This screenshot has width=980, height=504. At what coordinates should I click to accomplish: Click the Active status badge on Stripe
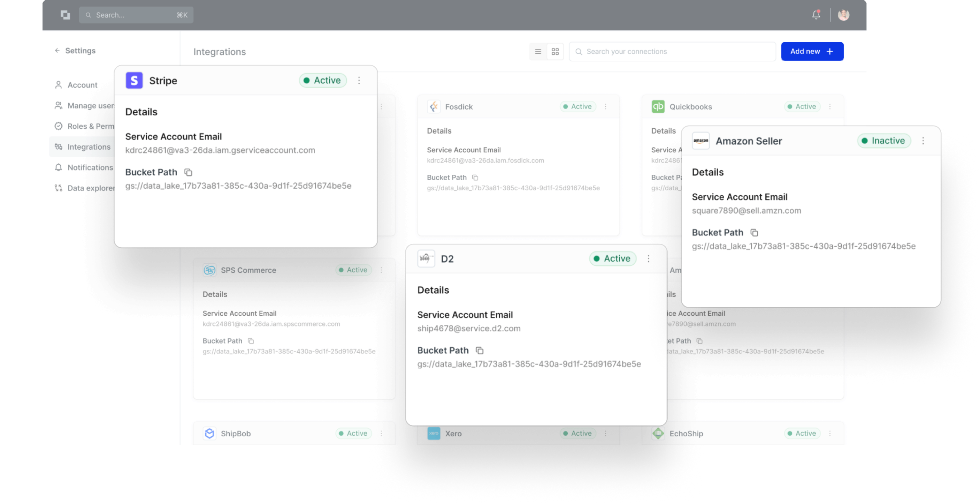point(323,80)
